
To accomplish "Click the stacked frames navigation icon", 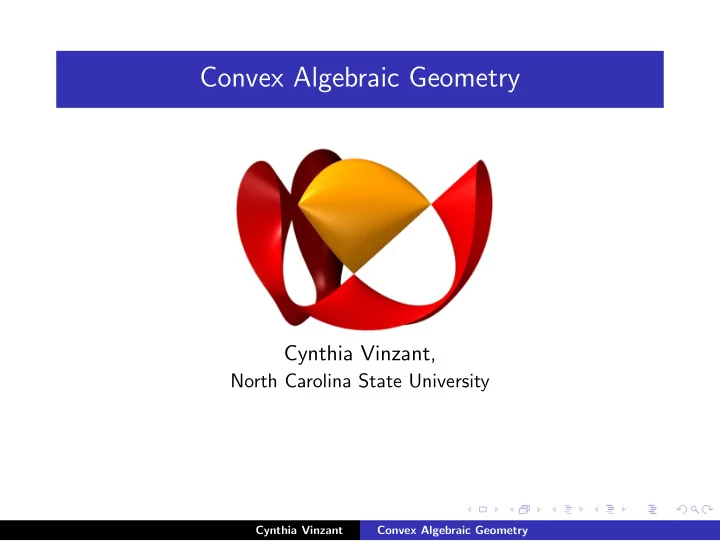I will click(524, 509).
